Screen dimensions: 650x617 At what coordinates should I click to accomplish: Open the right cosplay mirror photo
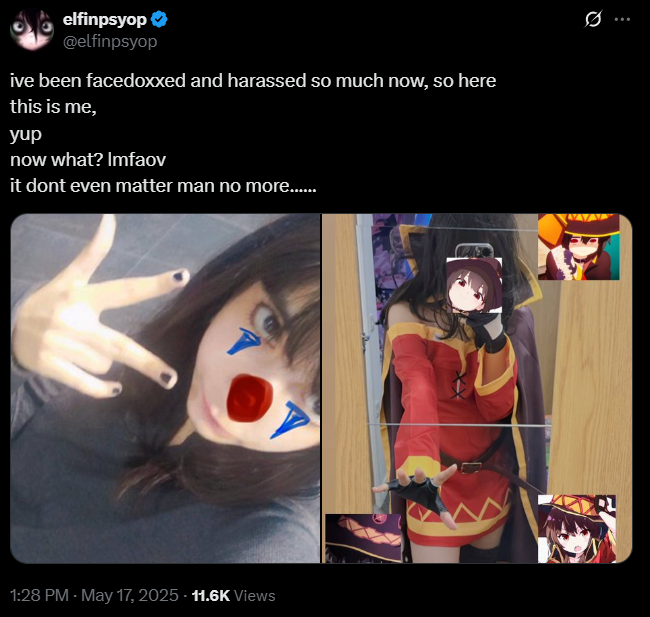click(x=477, y=388)
